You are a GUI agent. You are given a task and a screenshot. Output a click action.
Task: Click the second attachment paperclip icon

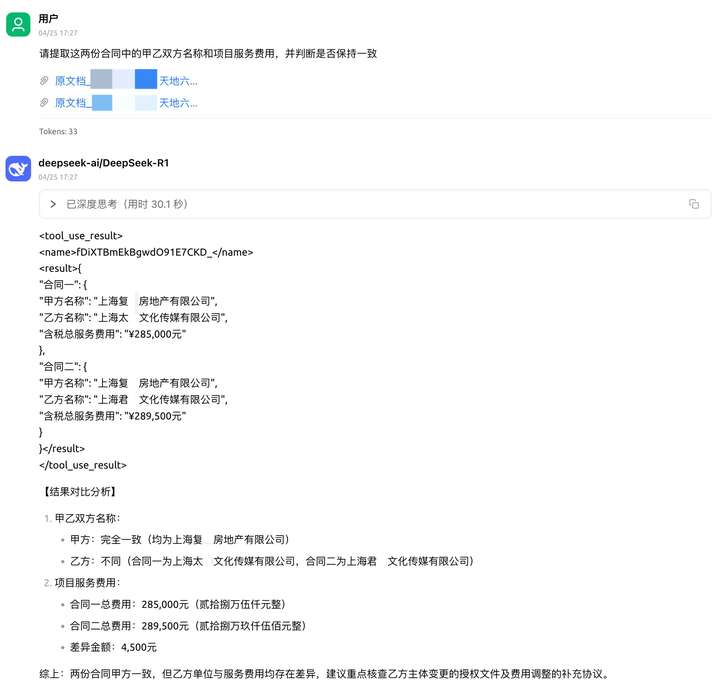click(x=44, y=102)
